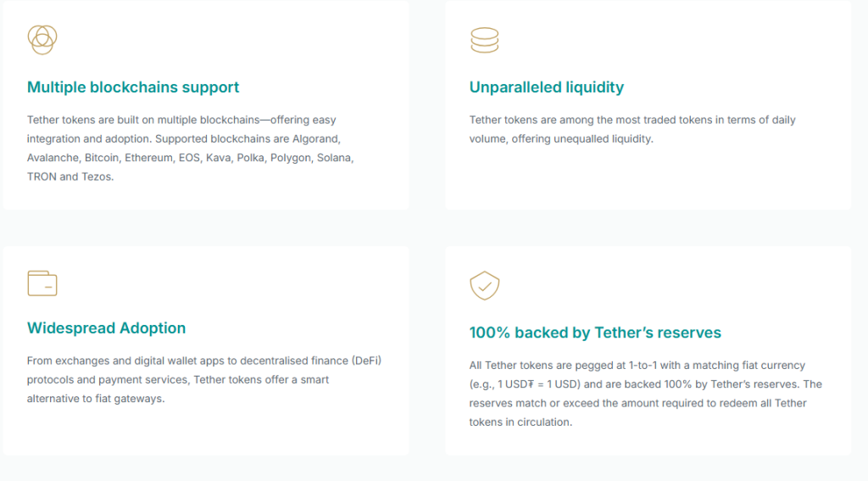Click the shield checkmark reserves icon
Viewport: 868px width, 481px height.
tap(484, 286)
